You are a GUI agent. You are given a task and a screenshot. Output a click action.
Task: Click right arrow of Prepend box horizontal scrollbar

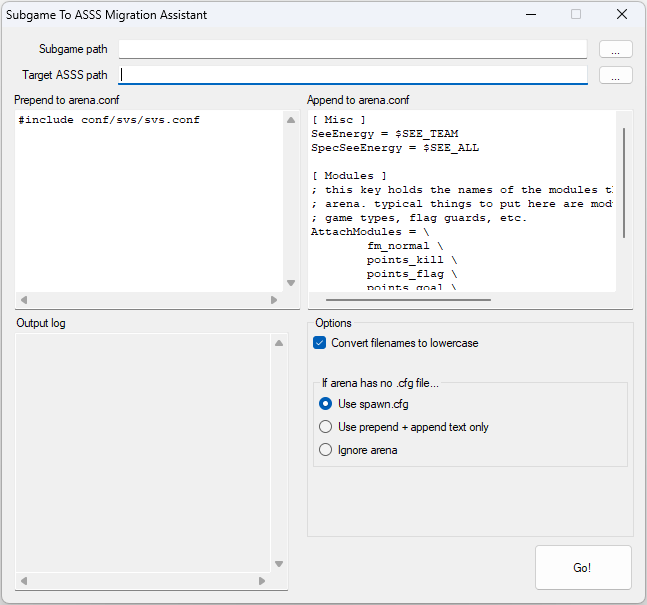pyautogui.click(x=274, y=300)
